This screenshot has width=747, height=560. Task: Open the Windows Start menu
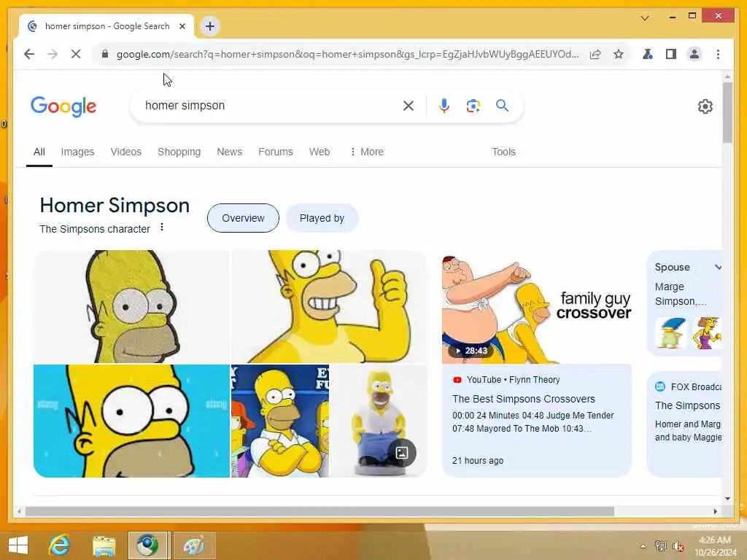click(18, 545)
